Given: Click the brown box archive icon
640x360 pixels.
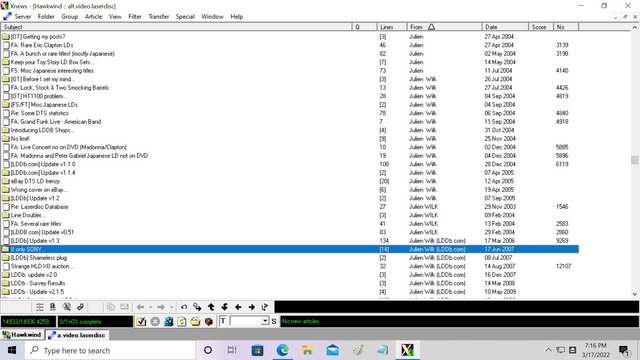Looking at the screenshot, I should [209, 322].
